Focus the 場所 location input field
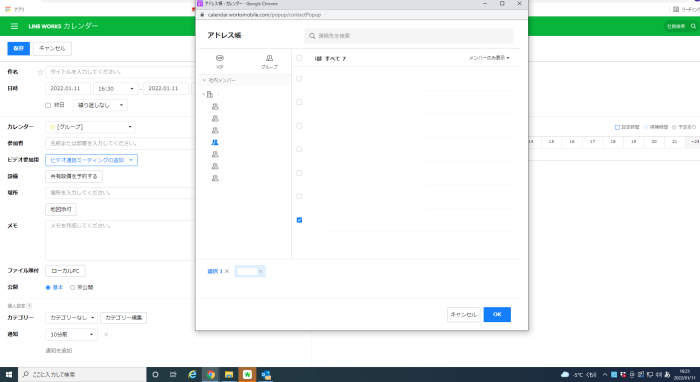The width and height of the screenshot is (700, 382). coord(120,193)
